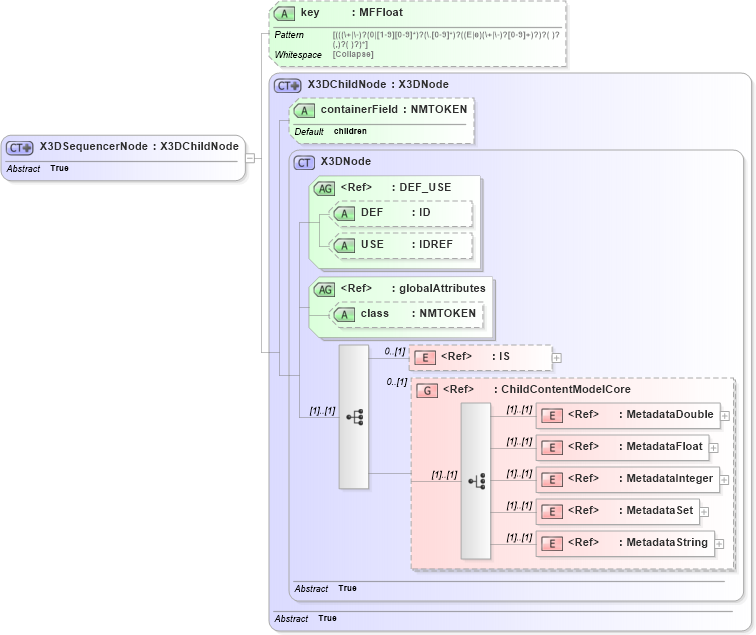Select the key : MFFloat label
This screenshot has height=635, width=756.
(351, 13)
